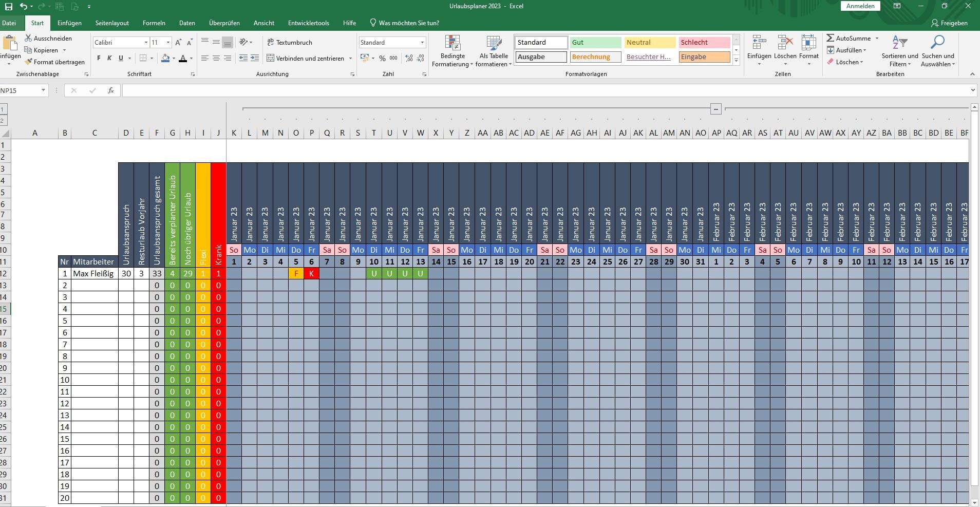
Task: Click cell with Max Fleißig
Action: (94, 273)
